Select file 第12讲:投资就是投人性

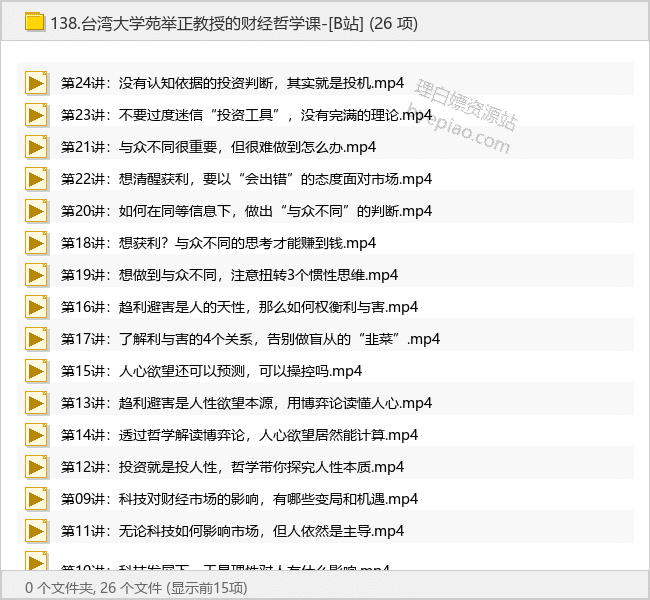(x=232, y=467)
